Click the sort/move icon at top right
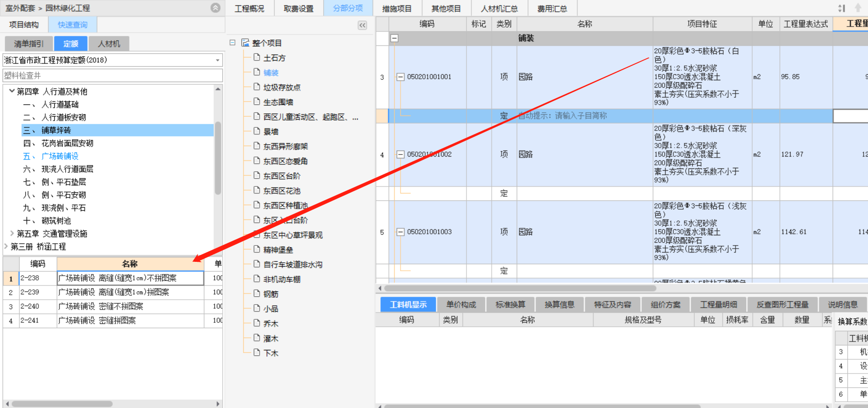This screenshot has height=408, width=868. [x=841, y=8]
